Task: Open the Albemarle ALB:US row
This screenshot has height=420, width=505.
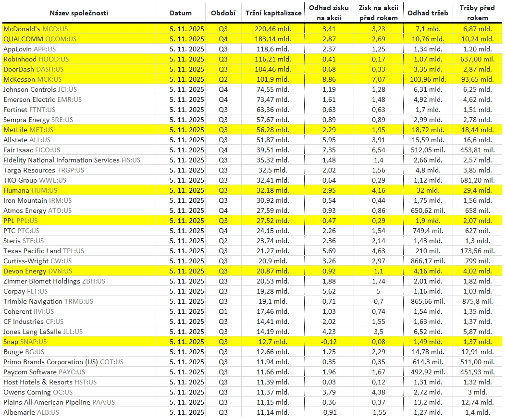Action: coord(31,412)
